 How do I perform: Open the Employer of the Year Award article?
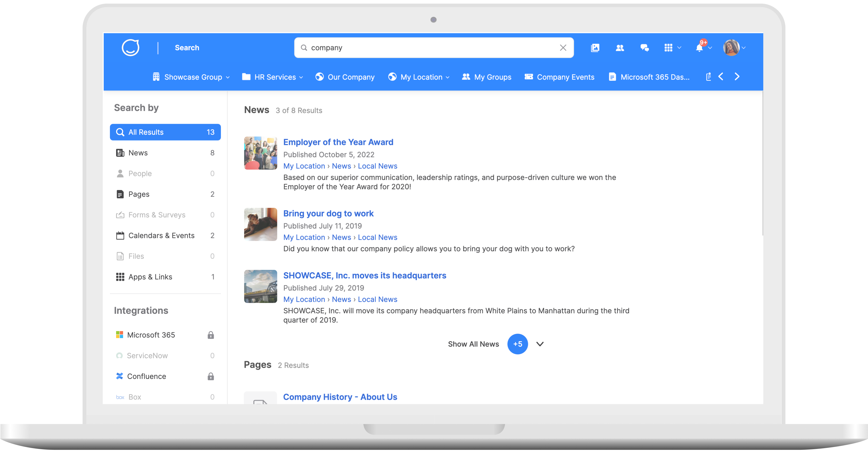pyautogui.click(x=338, y=142)
